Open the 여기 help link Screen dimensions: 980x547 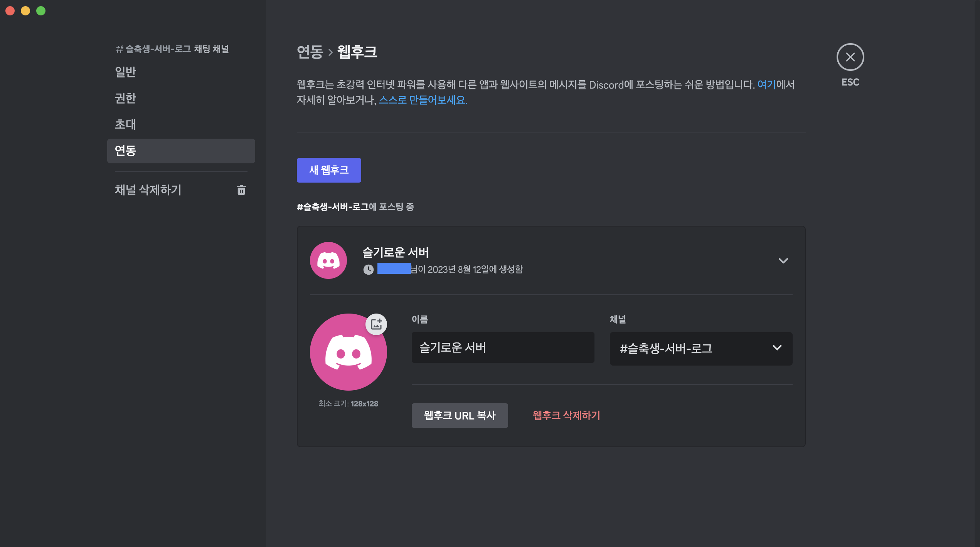click(x=766, y=84)
